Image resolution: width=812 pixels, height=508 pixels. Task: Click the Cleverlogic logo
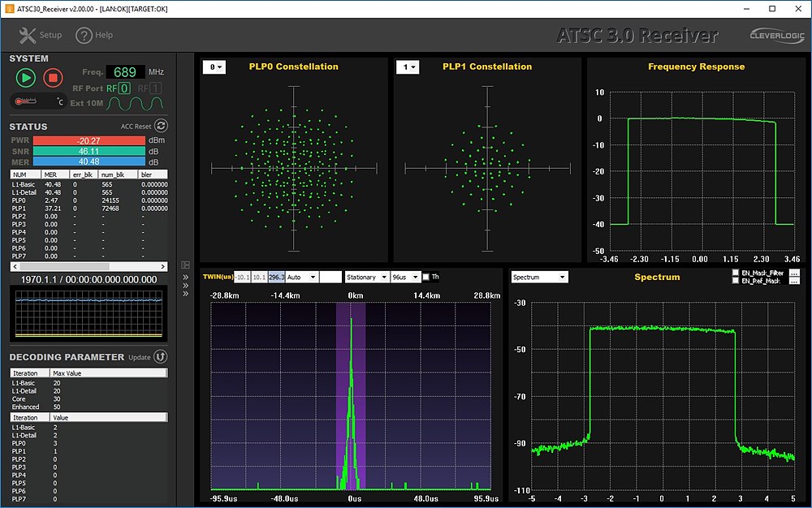tap(777, 35)
